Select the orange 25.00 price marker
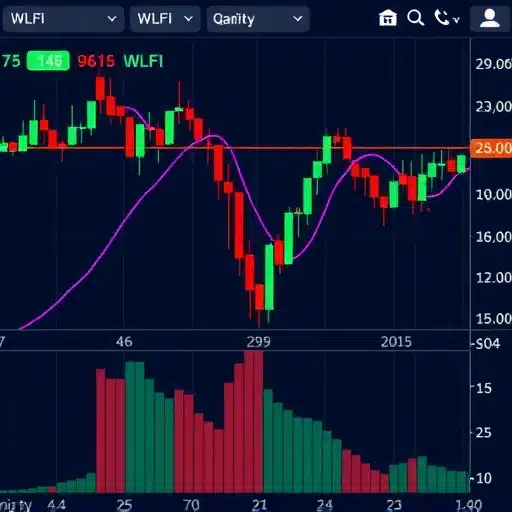The image size is (512, 512). coord(491,148)
